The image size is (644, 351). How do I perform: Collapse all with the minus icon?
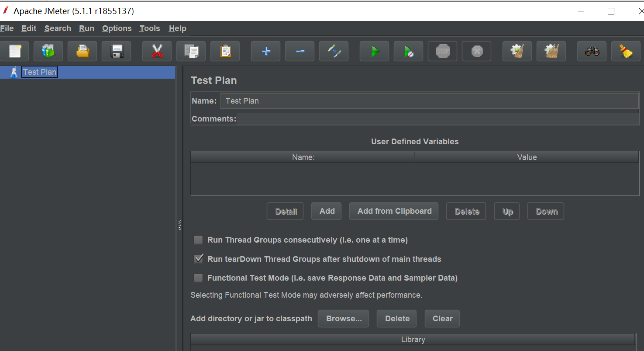pyautogui.click(x=300, y=51)
